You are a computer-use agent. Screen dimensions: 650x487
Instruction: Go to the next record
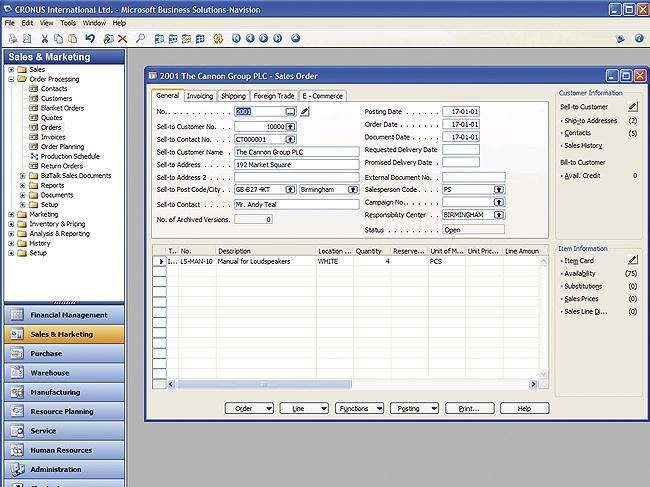click(264, 39)
